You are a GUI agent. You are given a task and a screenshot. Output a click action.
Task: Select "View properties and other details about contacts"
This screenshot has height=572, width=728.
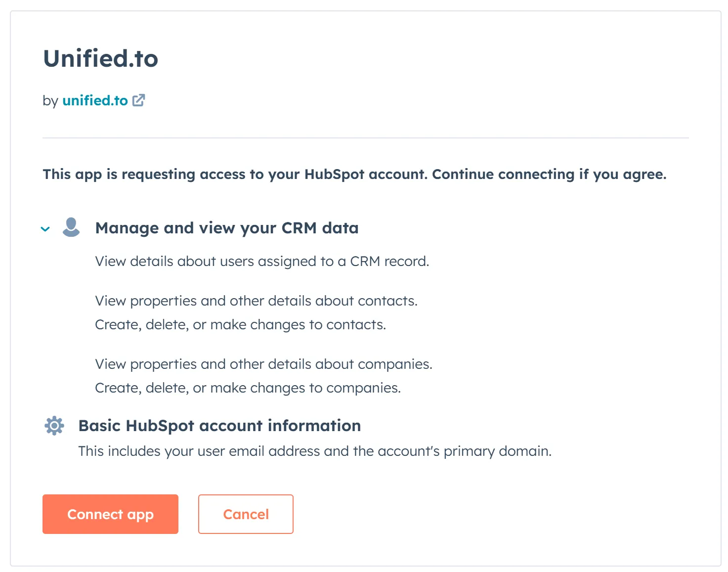pyautogui.click(x=256, y=301)
